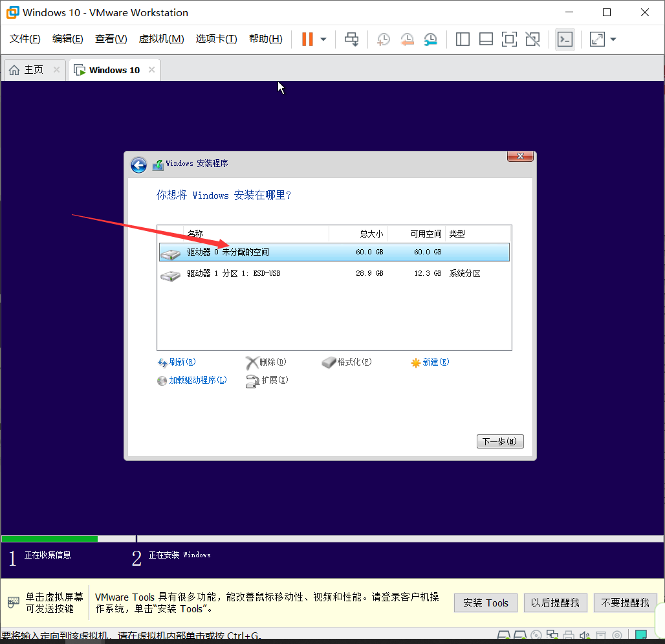This screenshot has width=665, height=644.
Task: Click the 类型 column header
Action: click(x=457, y=234)
